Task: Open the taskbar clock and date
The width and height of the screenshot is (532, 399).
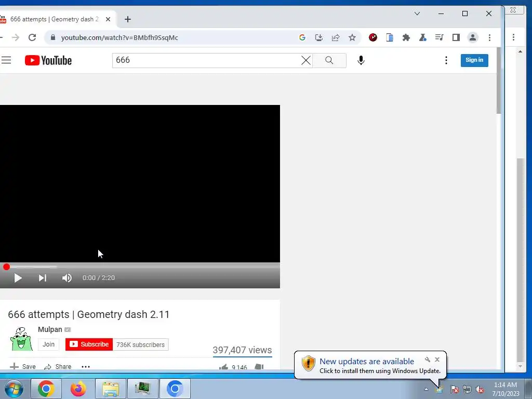Action: (x=506, y=389)
